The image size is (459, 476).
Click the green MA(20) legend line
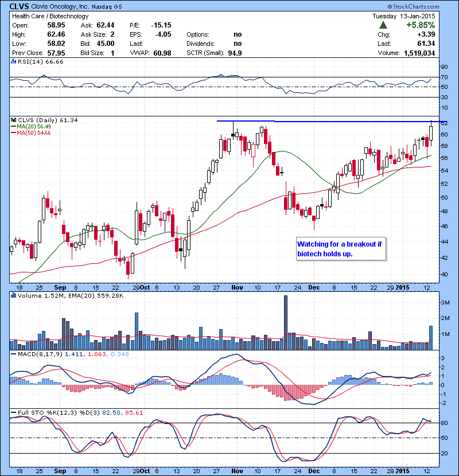pos(13,127)
